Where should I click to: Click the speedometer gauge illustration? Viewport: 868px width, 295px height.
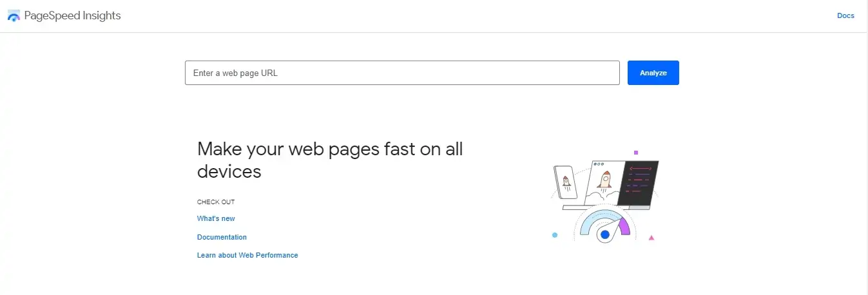604,227
